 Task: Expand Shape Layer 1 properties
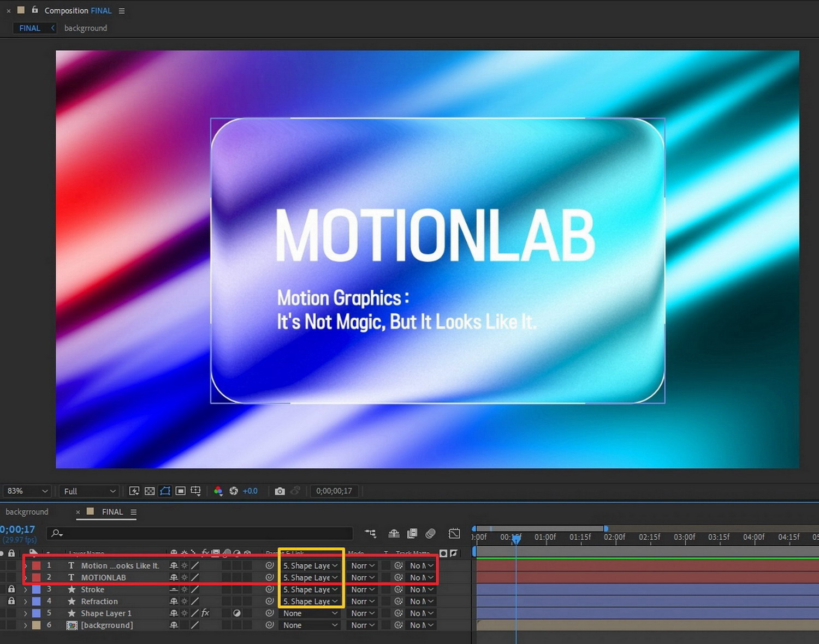[25, 613]
